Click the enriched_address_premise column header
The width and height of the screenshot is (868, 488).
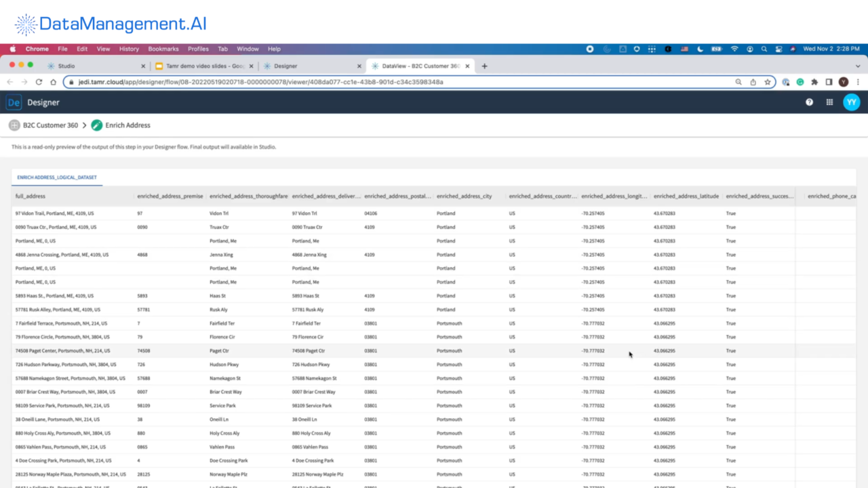coord(170,196)
